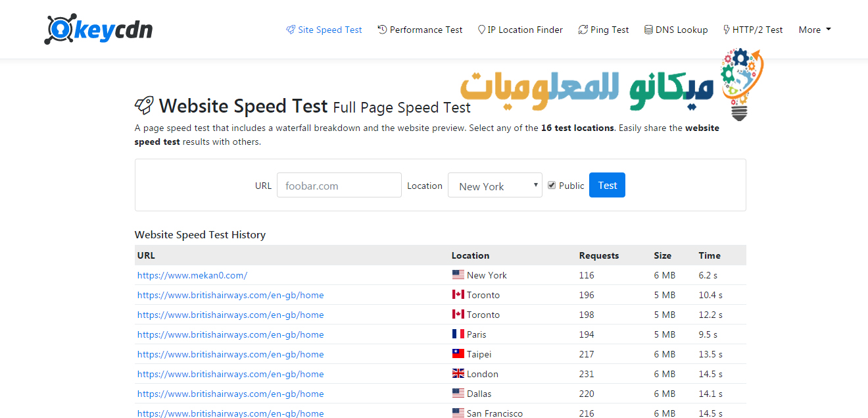Uncheck the Public checkbox

tap(552, 186)
